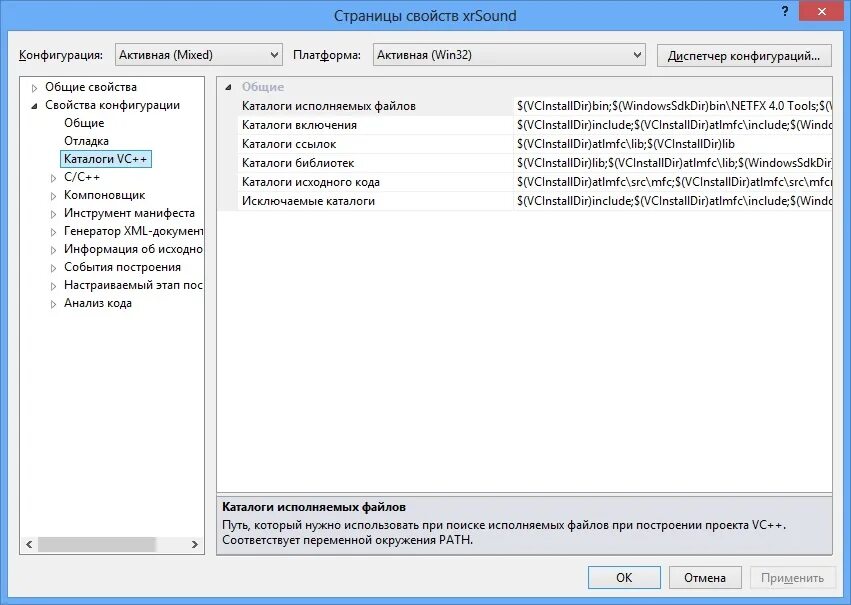This screenshot has width=851, height=605.
Task: Expand the Компоновщик tree node
Action: click(x=53, y=196)
